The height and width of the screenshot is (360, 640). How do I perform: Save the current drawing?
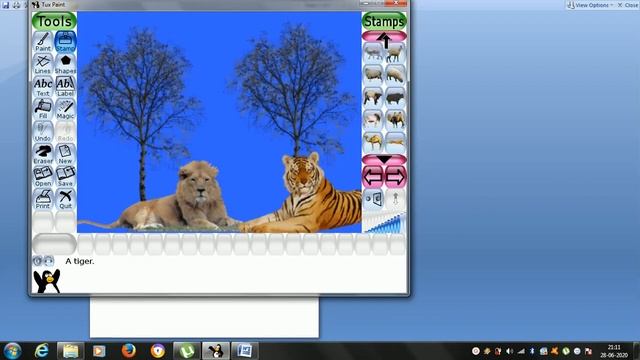(65, 176)
